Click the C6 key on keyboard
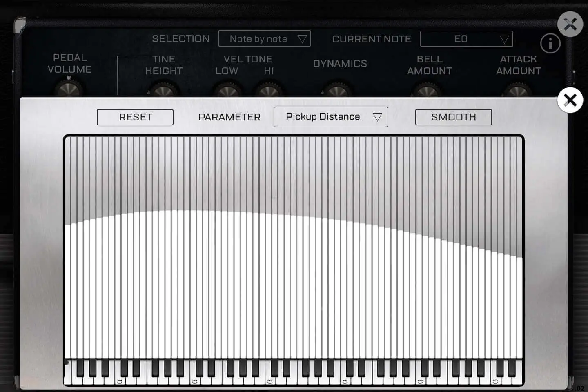 (495, 381)
